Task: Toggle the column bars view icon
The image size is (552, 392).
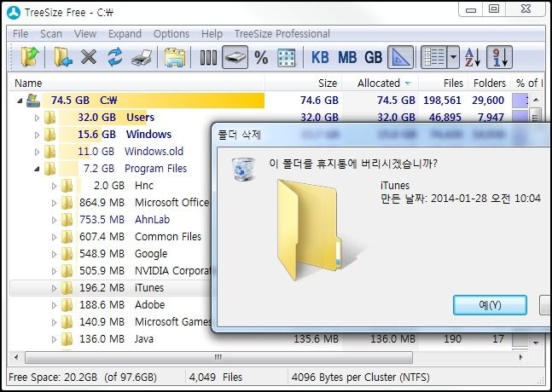Action: click(208, 57)
